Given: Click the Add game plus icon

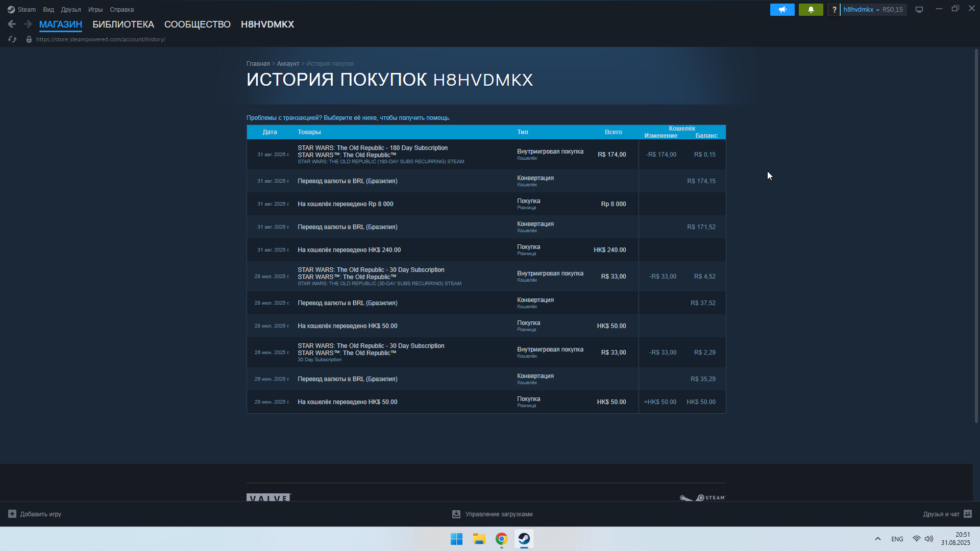Looking at the screenshot, I should [12, 514].
